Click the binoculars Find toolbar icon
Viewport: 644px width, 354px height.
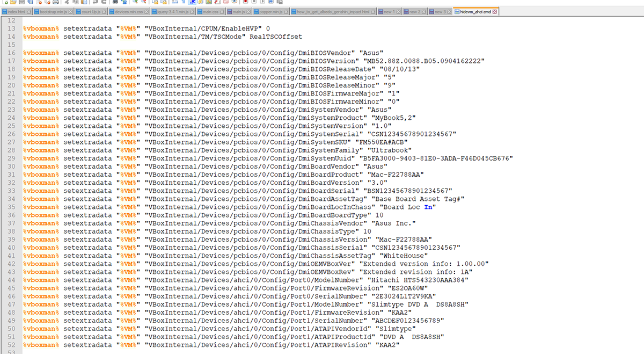115,2
